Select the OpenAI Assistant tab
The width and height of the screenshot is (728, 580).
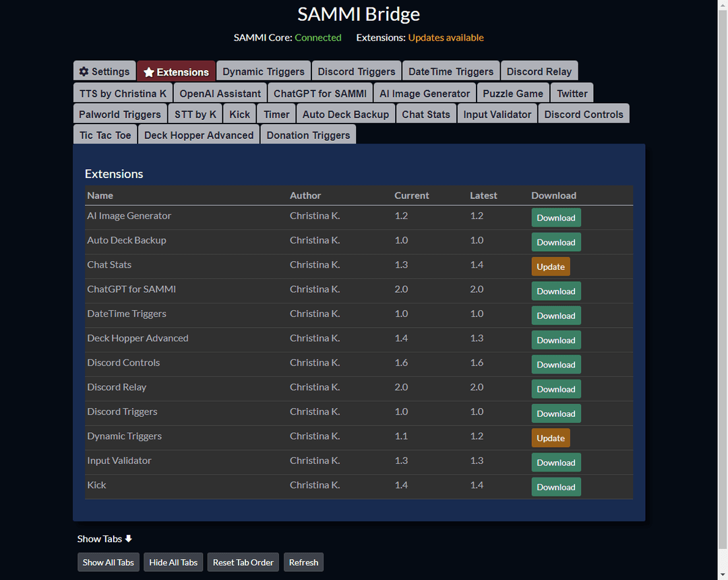pyautogui.click(x=220, y=93)
